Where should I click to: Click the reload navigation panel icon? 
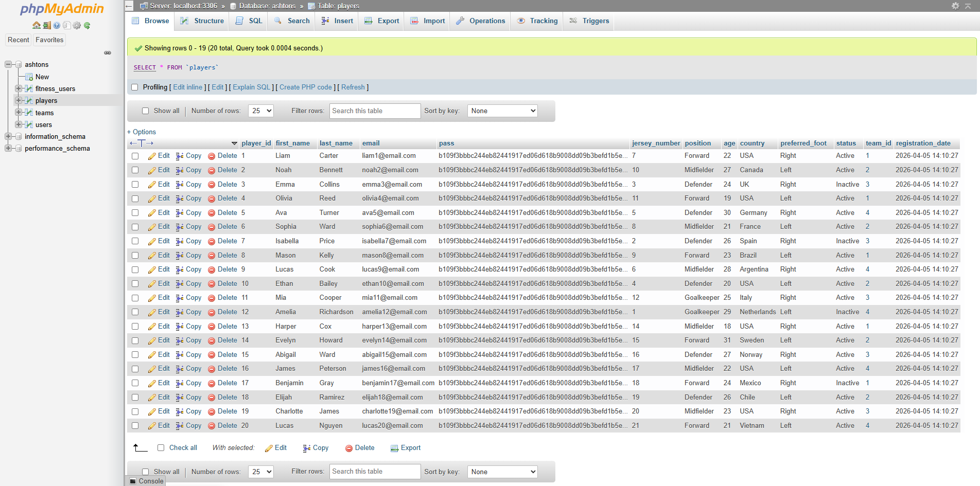(x=87, y=25)
